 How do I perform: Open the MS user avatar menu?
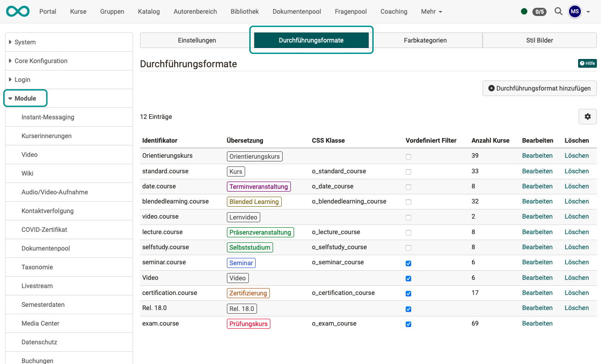tap(575, 11)
